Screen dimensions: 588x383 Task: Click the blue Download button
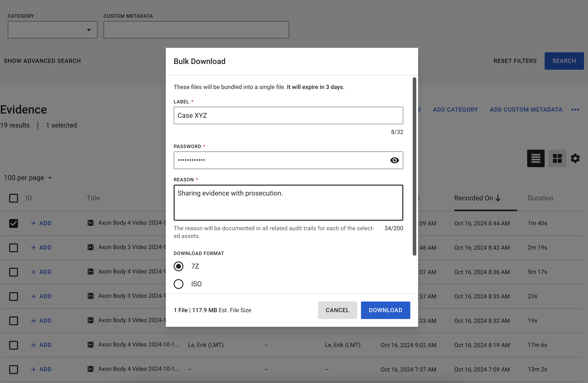[x=385, y=310]
